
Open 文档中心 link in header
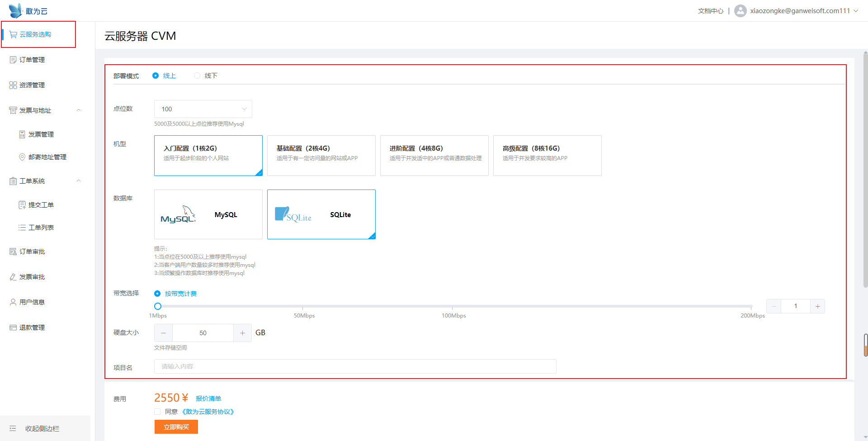coord(711,11)
